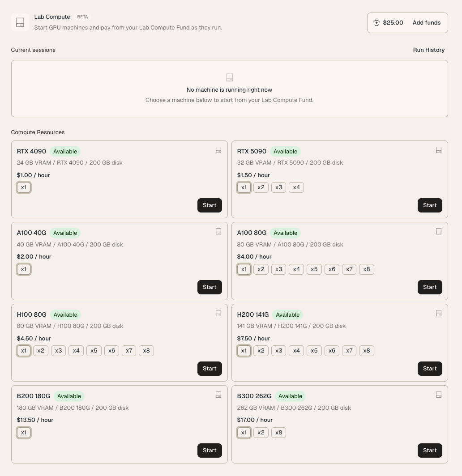This screenshot has width=462, height=476.
Task: Start the RTX 4090 machine
Action: click(x=210, y=205)
